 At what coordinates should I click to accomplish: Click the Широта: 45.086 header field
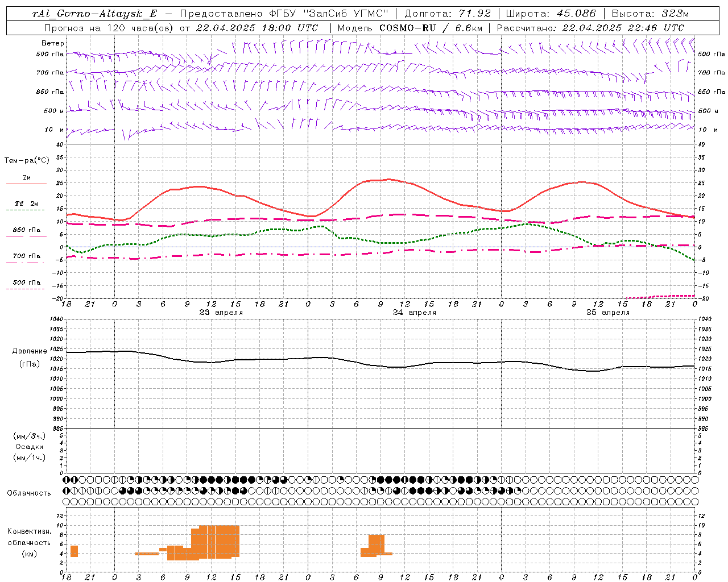point(551,14)
